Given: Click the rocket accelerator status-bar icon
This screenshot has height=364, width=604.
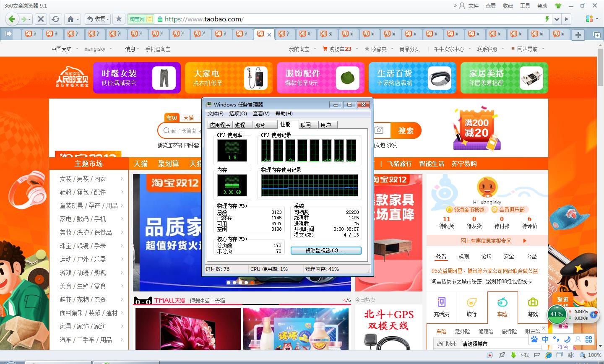Looking at the screenshot, I should tap(501, 355).
